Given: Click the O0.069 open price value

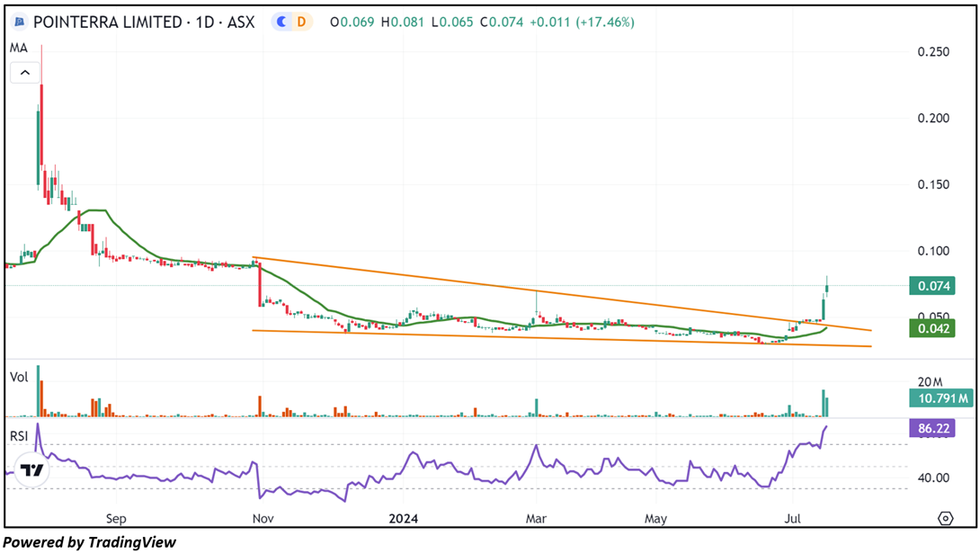Looking at the screenshot, I should click(x=352, y=22).
